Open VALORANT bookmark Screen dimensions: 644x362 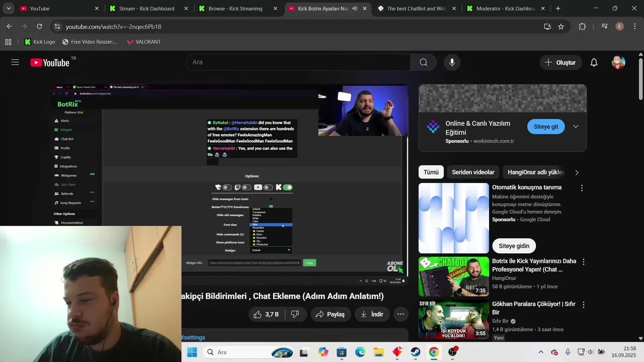tap(143, 42)
